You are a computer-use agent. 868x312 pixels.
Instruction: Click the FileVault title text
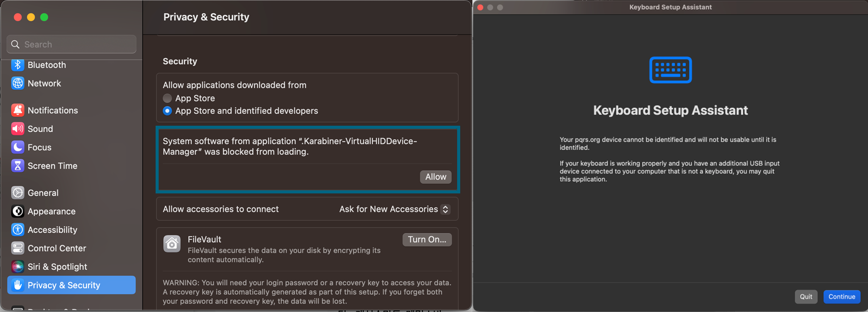[204, 239]
